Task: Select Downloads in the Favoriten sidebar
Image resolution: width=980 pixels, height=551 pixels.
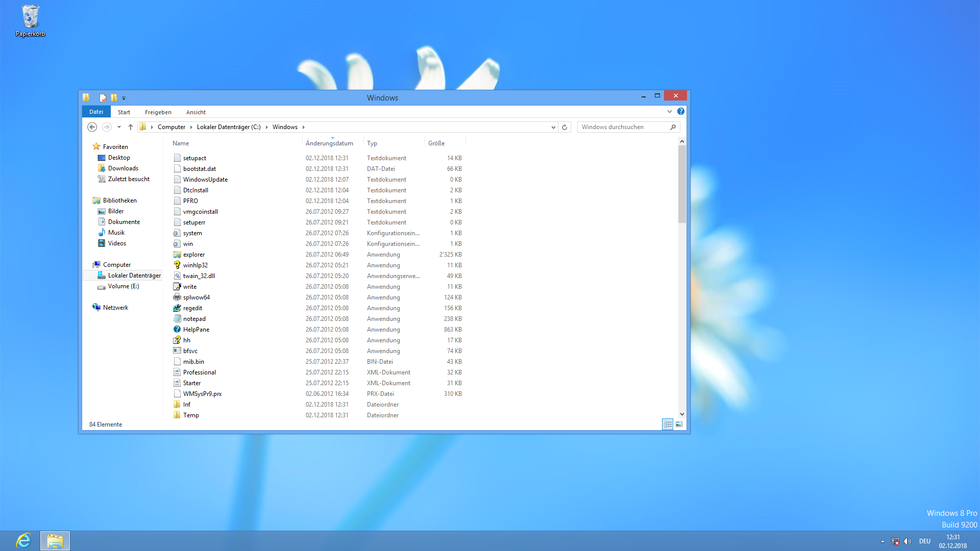Action: point(123,168)
